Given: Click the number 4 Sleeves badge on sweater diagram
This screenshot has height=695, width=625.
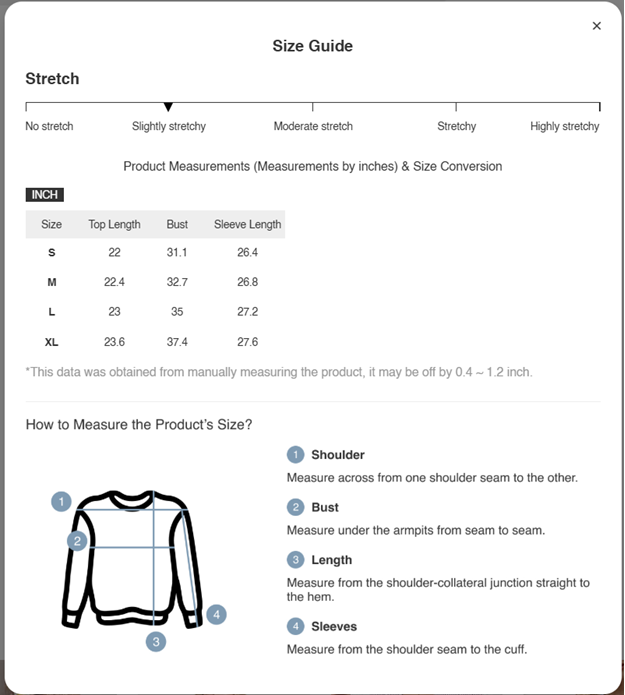Looking at the screenshot, I should click(216, 614).
